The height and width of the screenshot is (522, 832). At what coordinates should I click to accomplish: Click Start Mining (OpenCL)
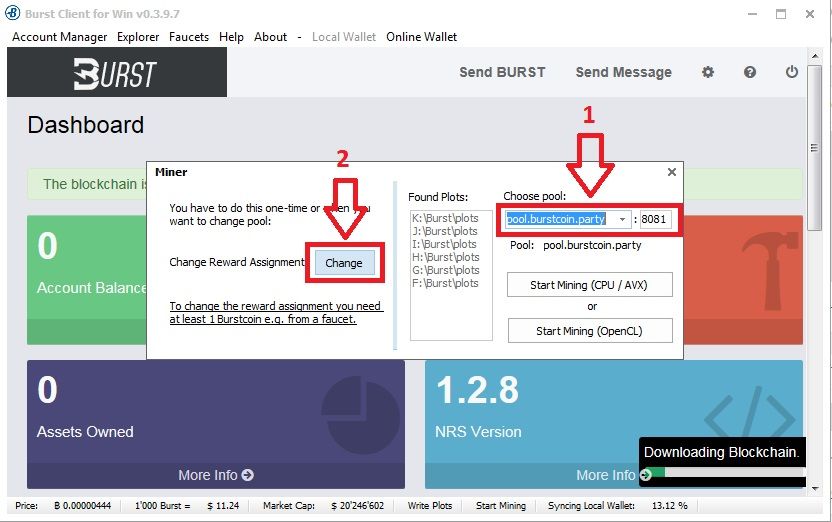tap(590, 331)
